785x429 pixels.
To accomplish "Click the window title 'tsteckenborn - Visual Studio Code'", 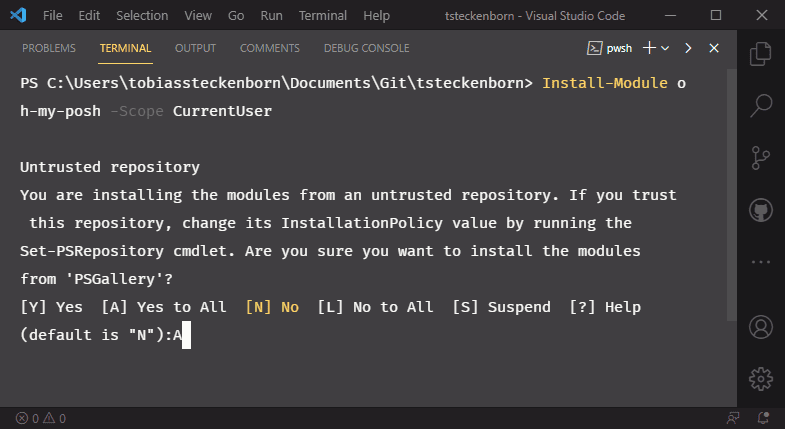I will (535, 16).
